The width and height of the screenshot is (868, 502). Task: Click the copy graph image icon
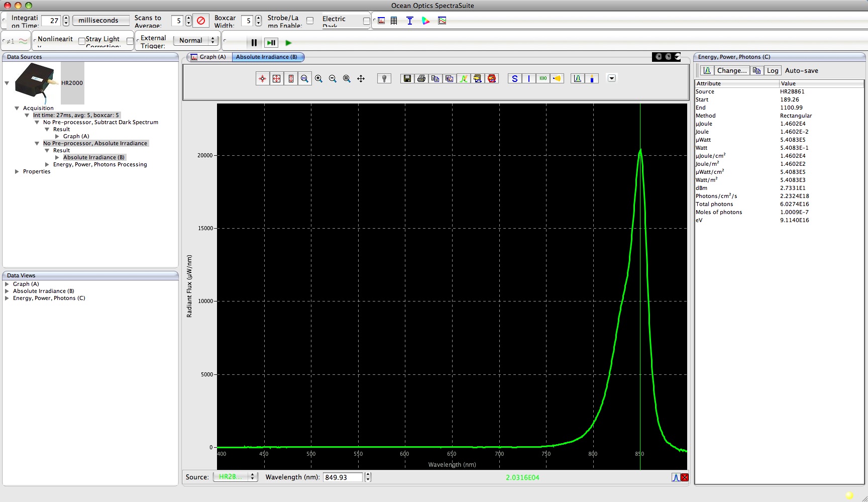[x=450, y=78]
